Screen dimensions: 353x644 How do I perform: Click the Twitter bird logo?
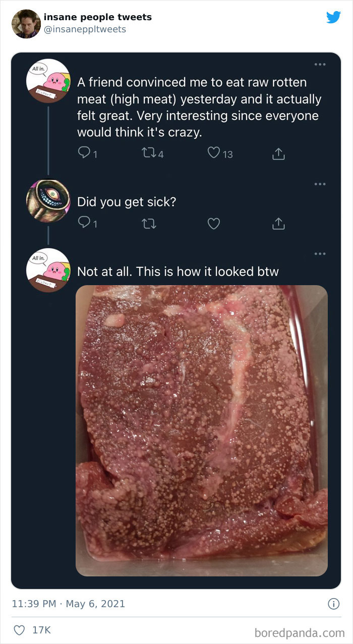(334, 17)
